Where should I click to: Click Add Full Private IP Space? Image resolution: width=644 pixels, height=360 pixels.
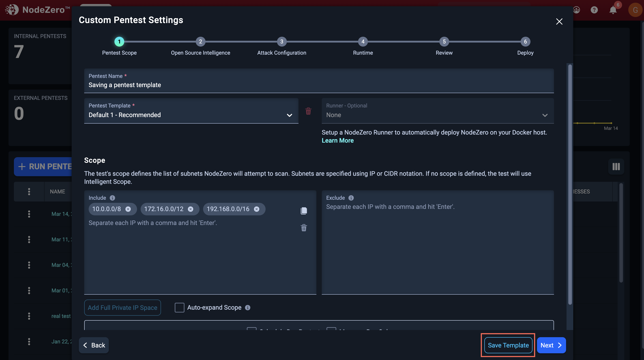122,308
